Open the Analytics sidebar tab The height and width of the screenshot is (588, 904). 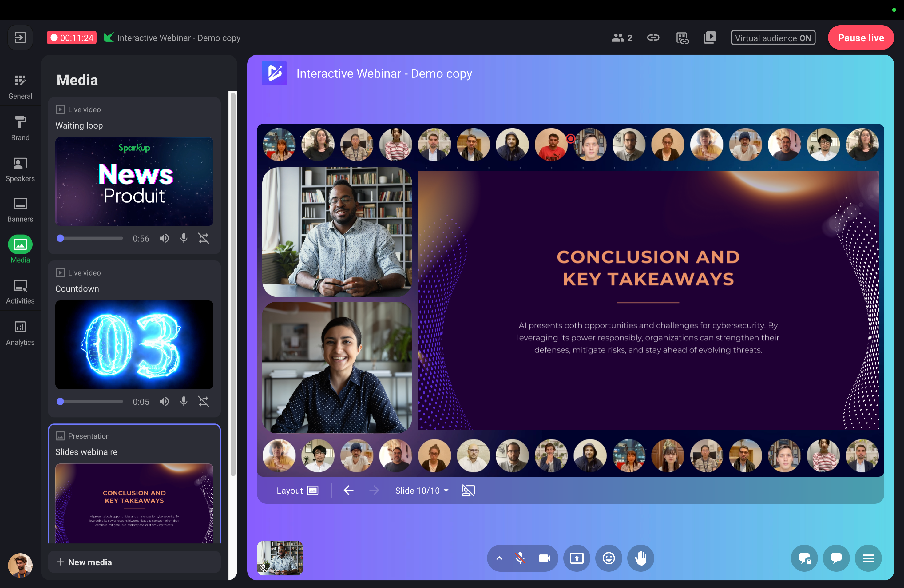tap(20, 333)
